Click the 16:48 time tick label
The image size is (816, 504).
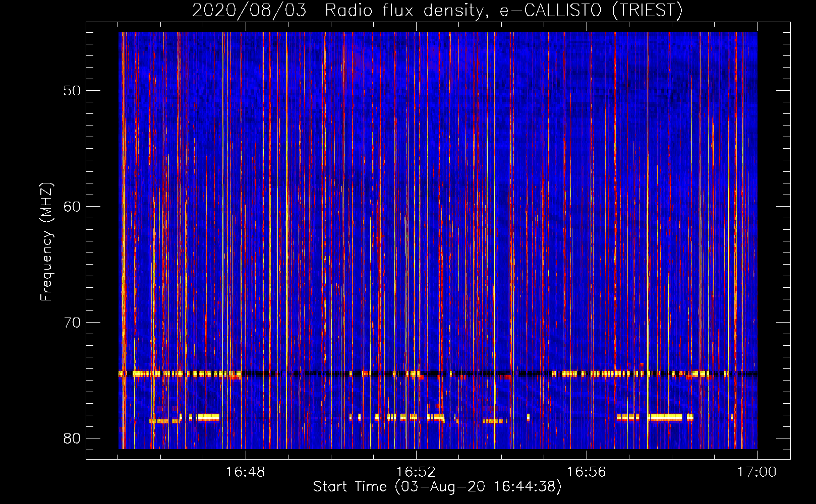pyautogui.click(x=246, y=472)
